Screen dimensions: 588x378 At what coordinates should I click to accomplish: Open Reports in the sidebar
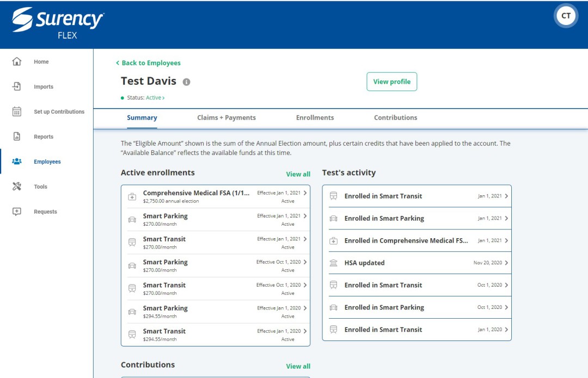point(44,137)
